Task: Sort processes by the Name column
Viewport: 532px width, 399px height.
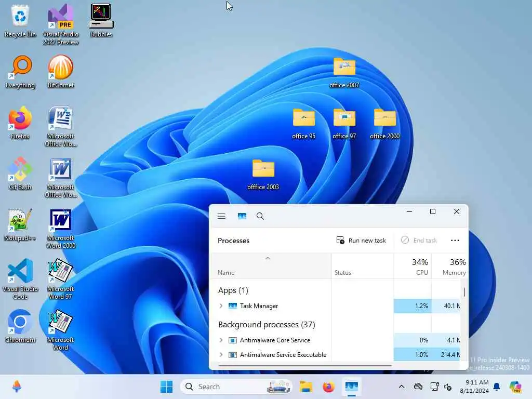Action: (270, 267)
